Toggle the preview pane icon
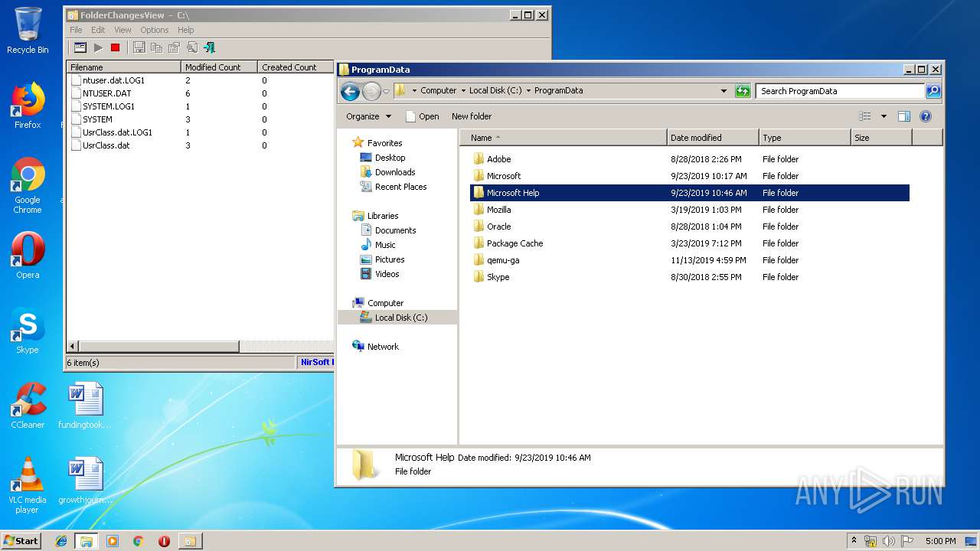This screenshot has height=551, width=980. [904, 116]
